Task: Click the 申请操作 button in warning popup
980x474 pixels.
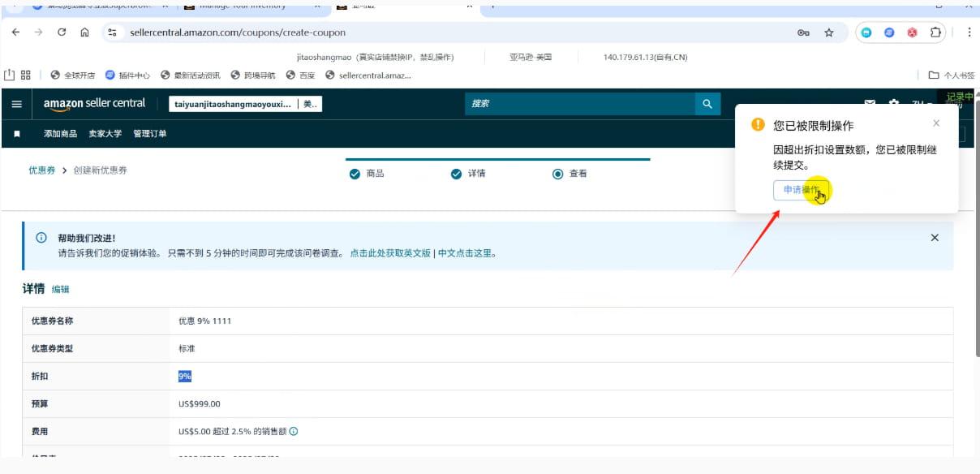Action: point(802,190)
